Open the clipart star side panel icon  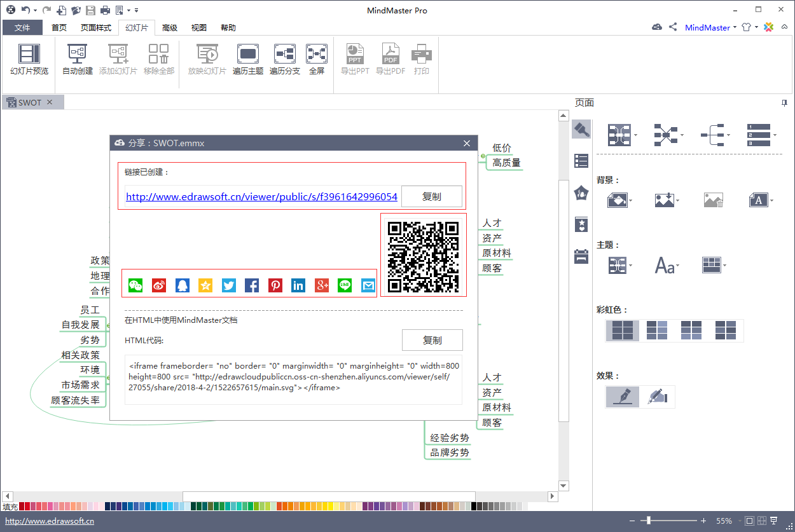click(581, 224)
